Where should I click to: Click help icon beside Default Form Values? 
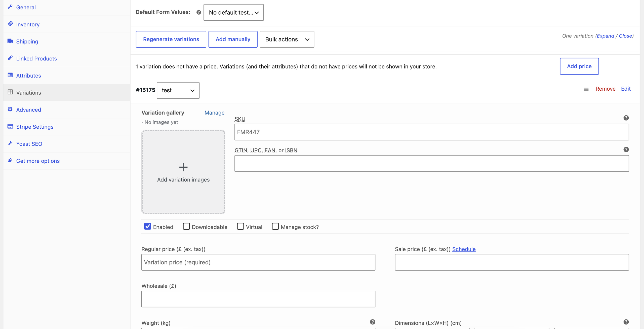point(199,12)
